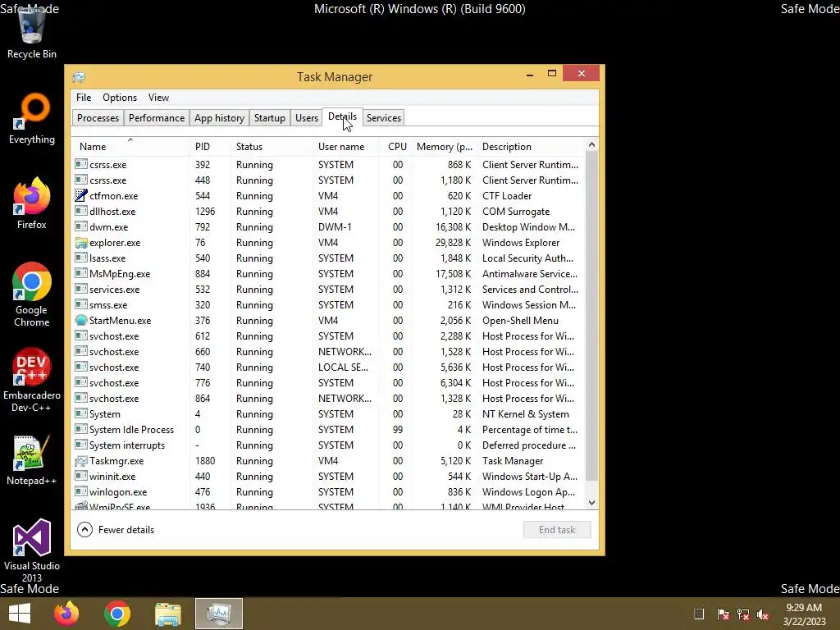Select the services.exe process row
840x630 pixels.
click(x=328, y=290)
